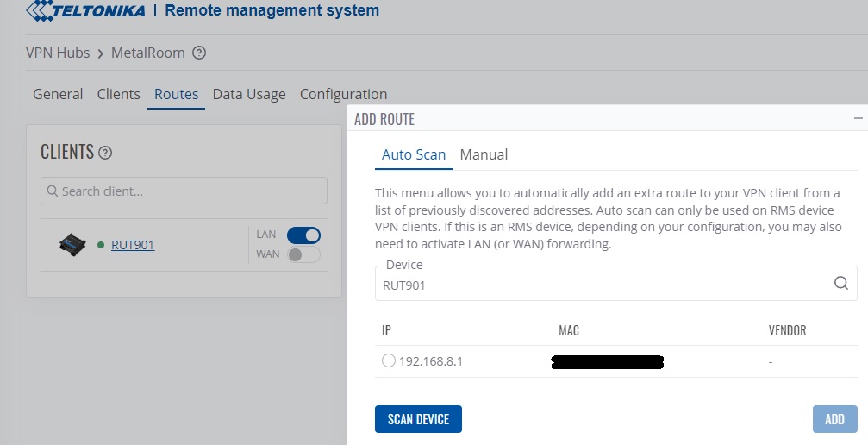Open the Configuration tab
The height and width of the screenshot is (445, 868).
point(343,94)
